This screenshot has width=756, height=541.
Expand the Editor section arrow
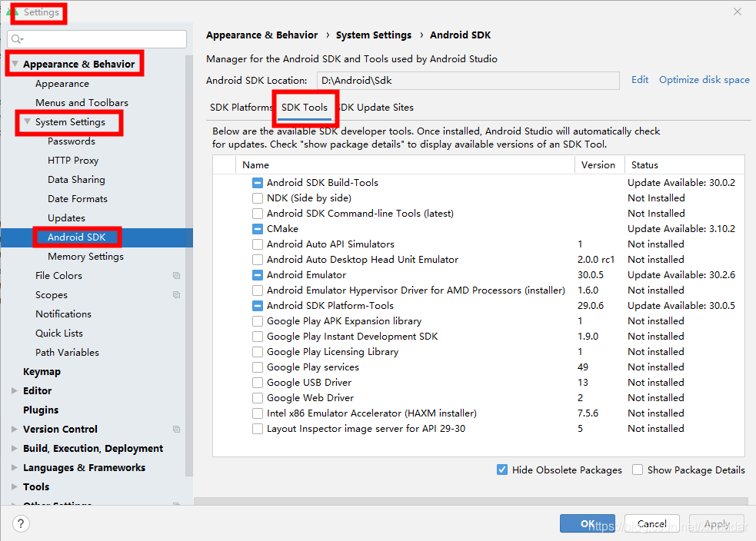point(15,390)
